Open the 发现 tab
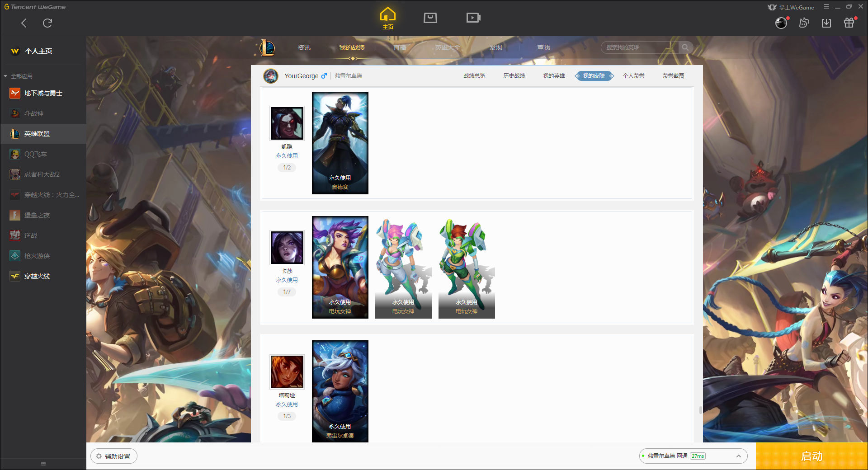This screenshot has height=470, width=868. coord(495,47)
